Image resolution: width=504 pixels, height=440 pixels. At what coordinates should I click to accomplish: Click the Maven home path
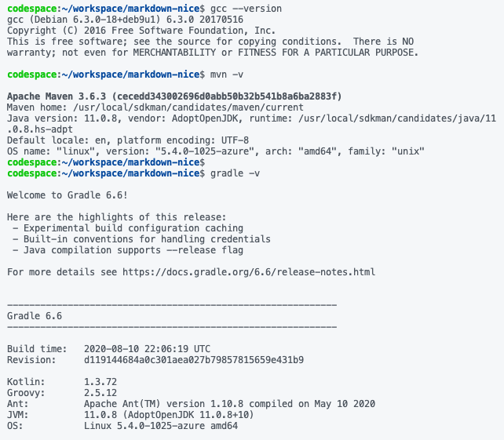point(188,107)
